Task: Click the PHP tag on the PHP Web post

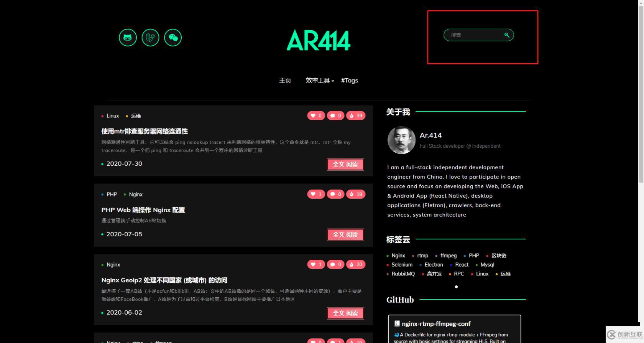Action: click(x=112, y=195)
